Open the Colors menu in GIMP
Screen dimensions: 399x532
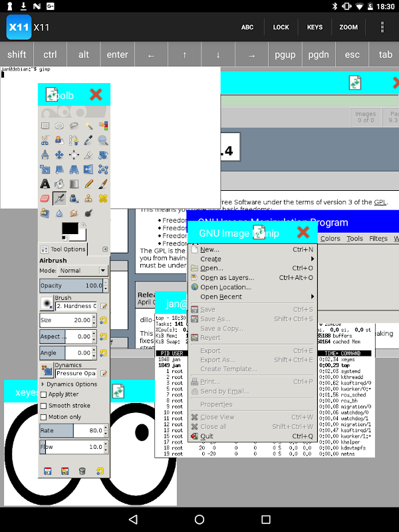[x=330, y=239]
